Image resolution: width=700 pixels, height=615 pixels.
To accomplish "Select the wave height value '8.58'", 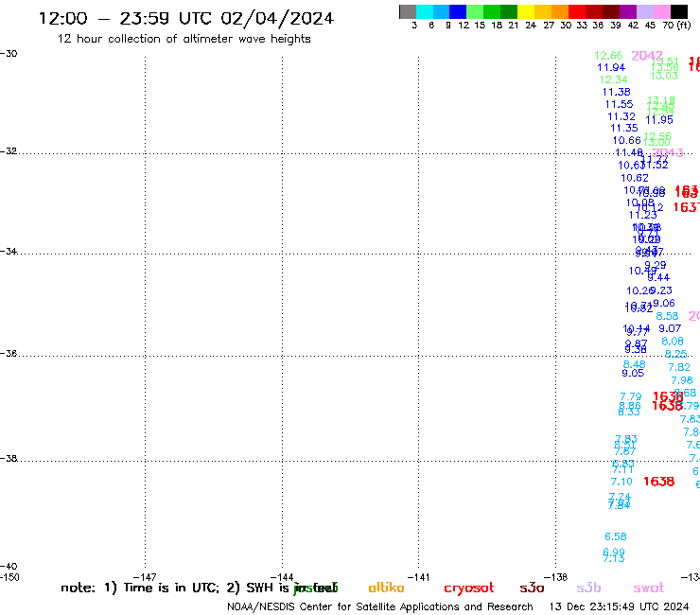I will (667, 316).
